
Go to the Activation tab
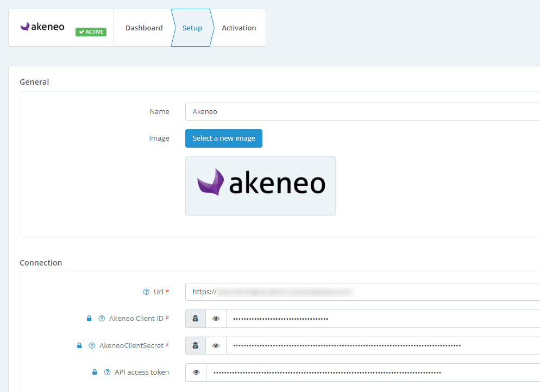pos(238,28)
